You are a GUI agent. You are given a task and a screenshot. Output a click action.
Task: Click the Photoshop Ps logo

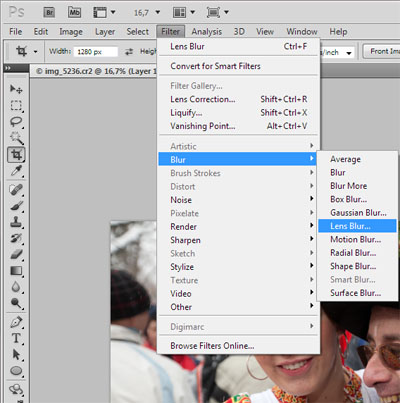click(17, 12)
